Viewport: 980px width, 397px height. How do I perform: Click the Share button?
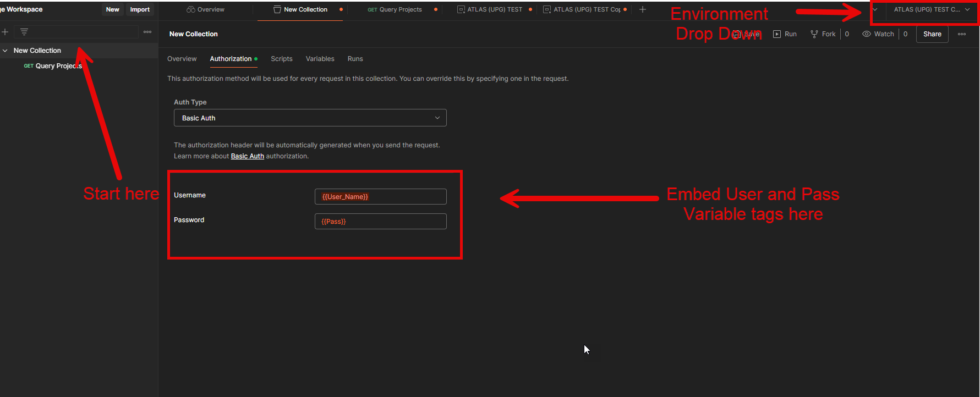point(932,34)
